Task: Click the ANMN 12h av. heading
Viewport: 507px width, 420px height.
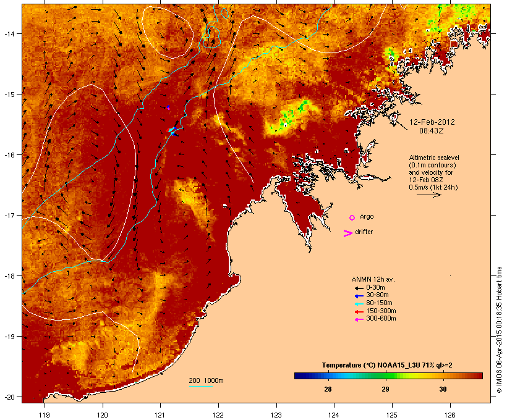Action: coord(373,279)
